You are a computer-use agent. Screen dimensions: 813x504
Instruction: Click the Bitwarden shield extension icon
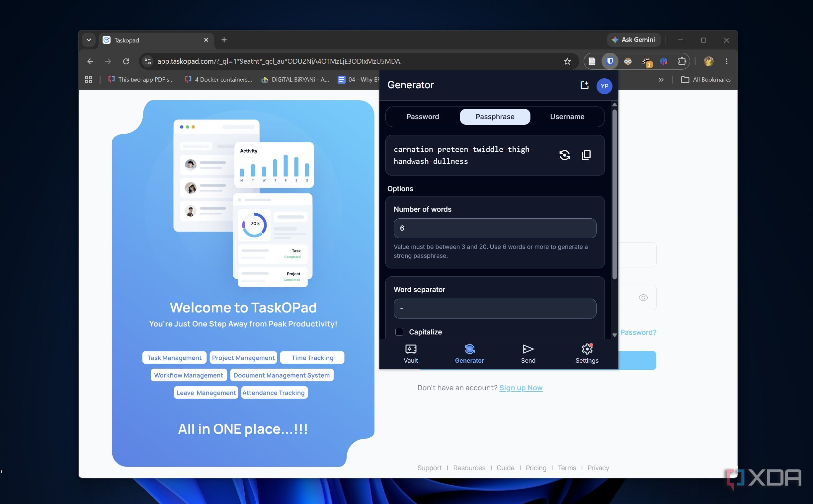[610, 61]
